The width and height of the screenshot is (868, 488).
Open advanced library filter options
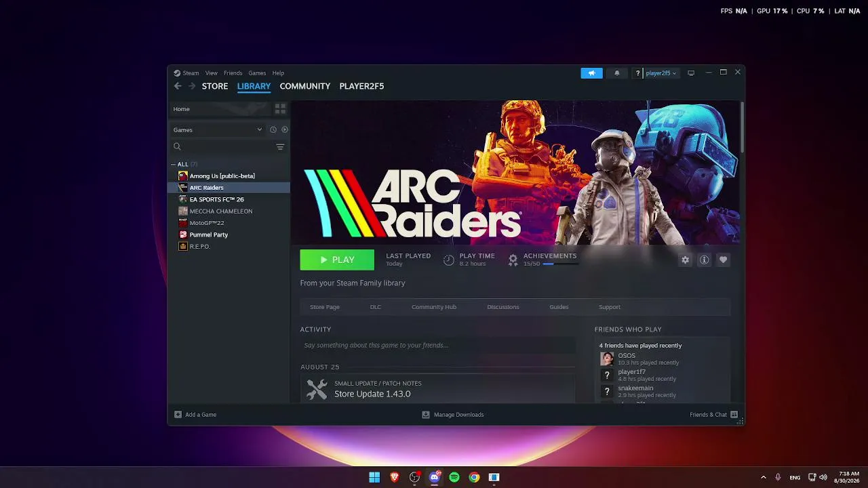(x=280, y=147)
